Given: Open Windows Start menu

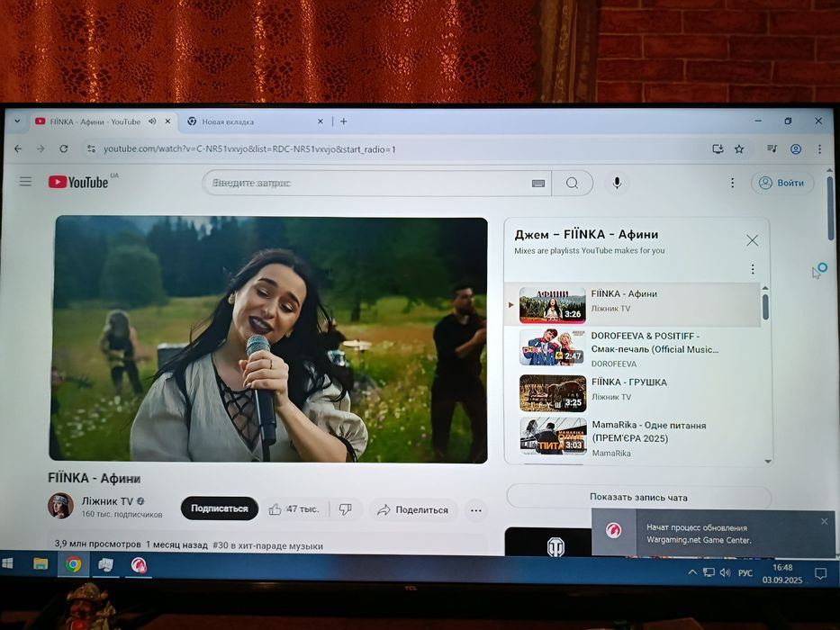Looking at the screenshot, I should pyautogui.click(x=7, y=563).
